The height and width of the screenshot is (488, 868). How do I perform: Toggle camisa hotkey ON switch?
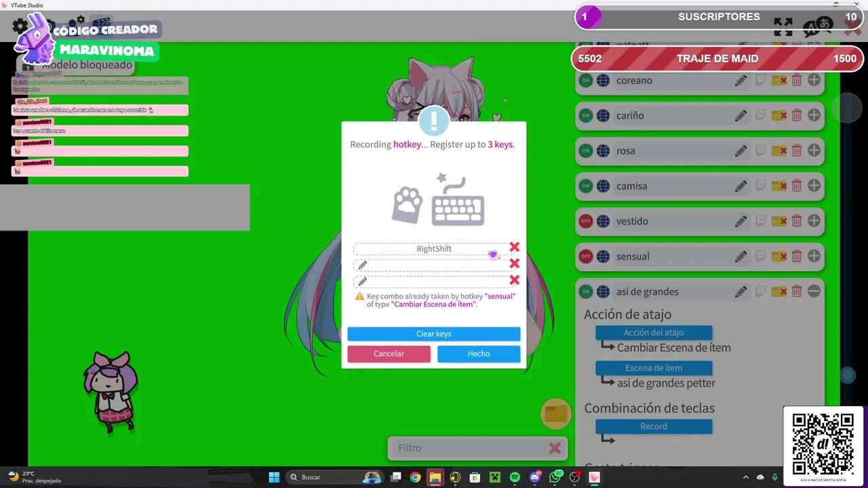click(585, 186)
